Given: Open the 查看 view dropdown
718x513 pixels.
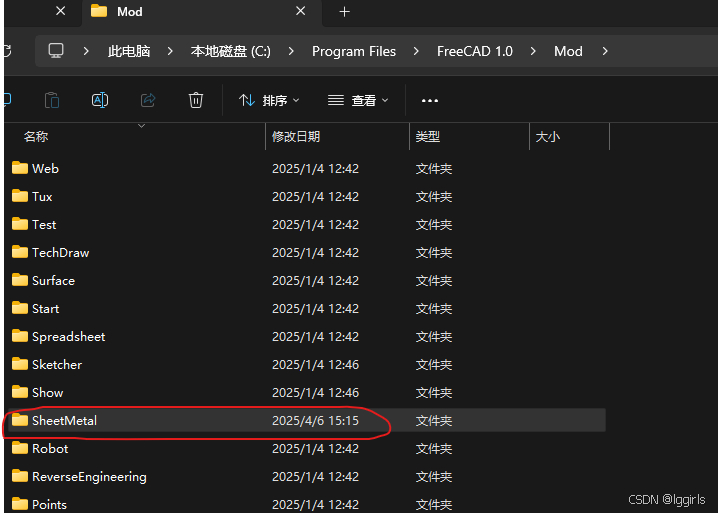Looking at the screenshot, I should pos(358,100).
